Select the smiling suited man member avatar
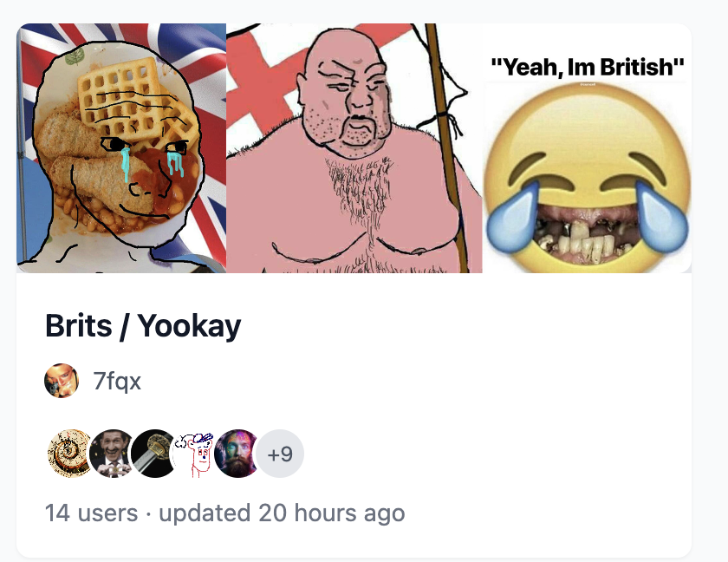Screen dimensions: 728x562 [112, 454]
